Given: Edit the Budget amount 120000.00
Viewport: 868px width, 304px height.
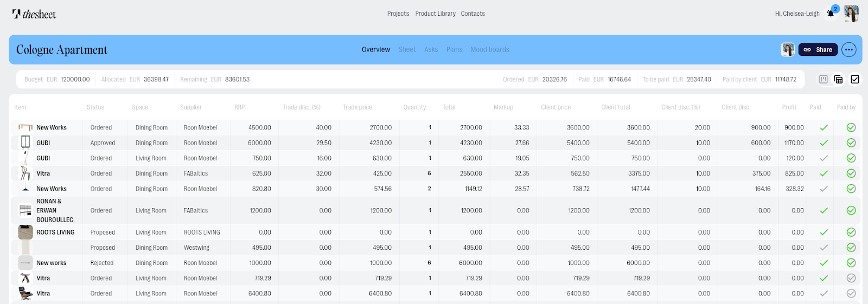Looking at the screenshot, I should 75,80.
